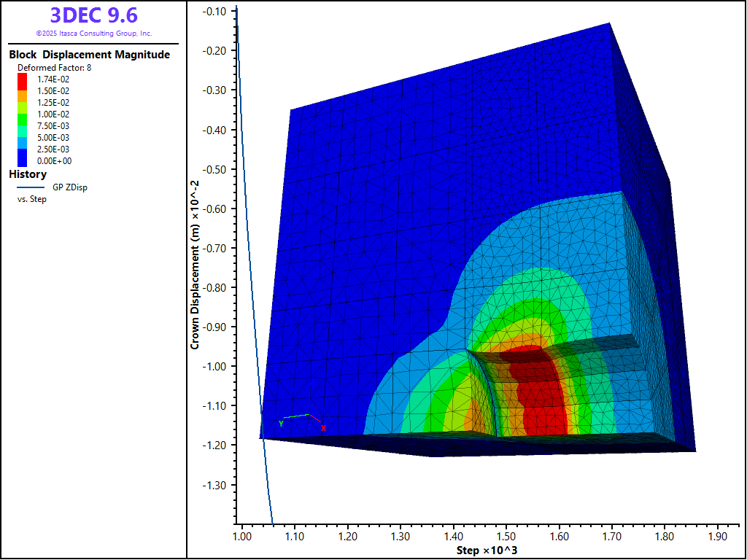Open the Itasca Consulting Group copyright text

click(93, 34)
